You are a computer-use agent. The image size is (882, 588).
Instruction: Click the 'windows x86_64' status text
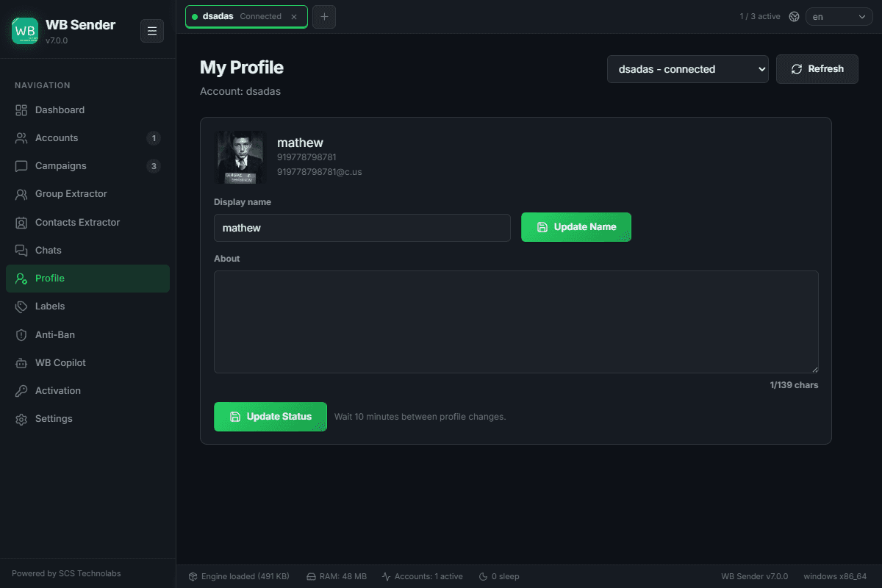click(x=835, y=577)
